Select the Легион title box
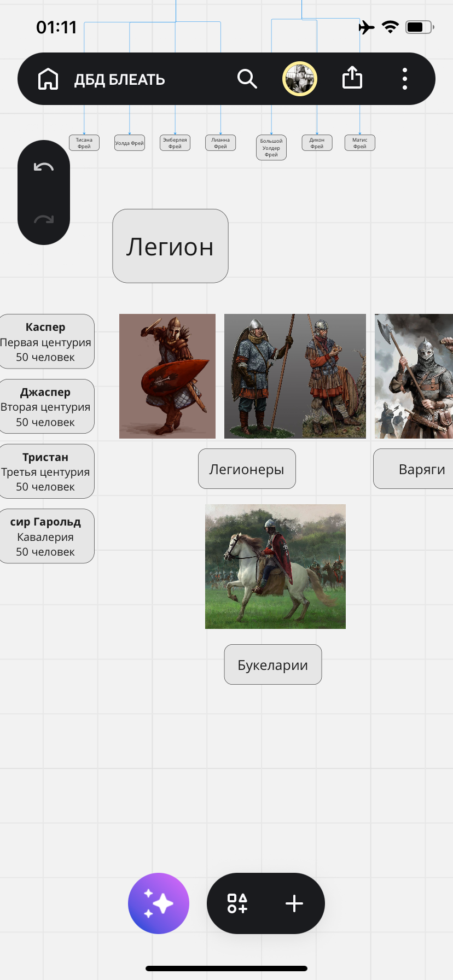This screenshot has height=980, width=453. (x=170, y=246)
